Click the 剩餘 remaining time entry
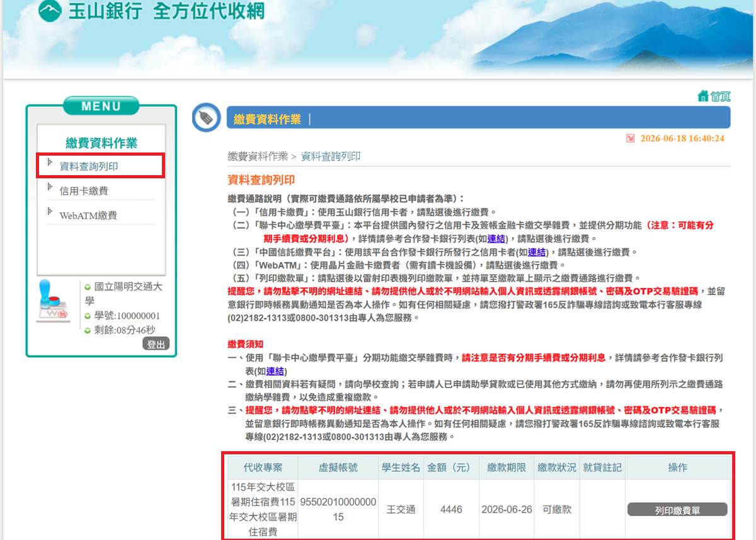This screenshot has height=540, width=756. click(125, 330)
